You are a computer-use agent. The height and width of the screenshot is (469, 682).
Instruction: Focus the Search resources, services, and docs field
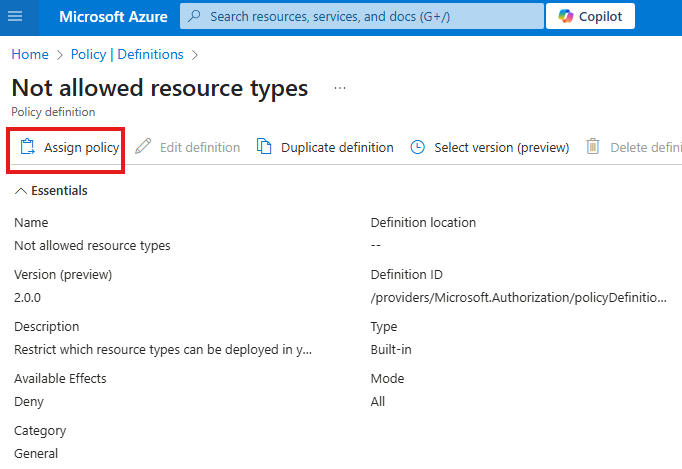click(x=361, y=16)
